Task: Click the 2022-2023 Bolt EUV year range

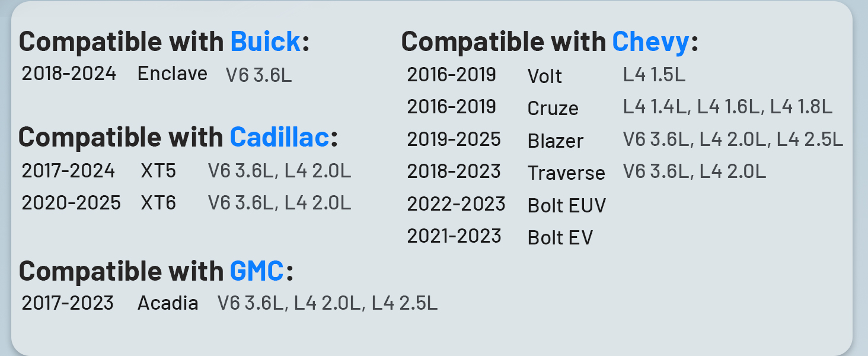Action: [456, 204]
